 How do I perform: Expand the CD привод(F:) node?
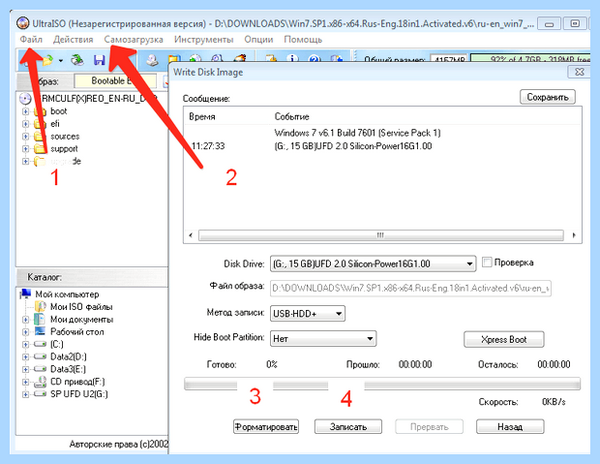tap(25, 382)
